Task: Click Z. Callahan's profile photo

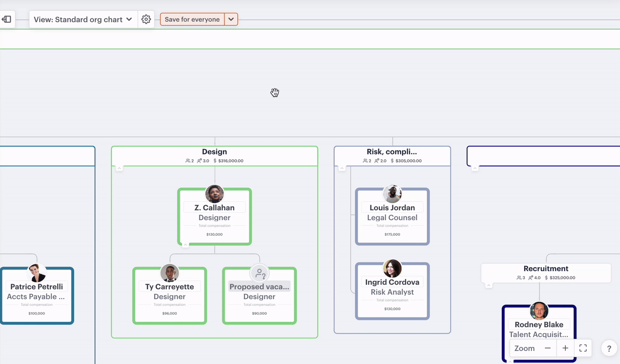Action: tap(215, 194)
